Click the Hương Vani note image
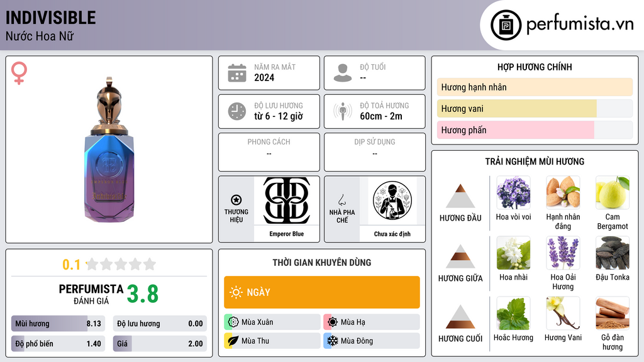The image size is (644, 362). [563, 314]
